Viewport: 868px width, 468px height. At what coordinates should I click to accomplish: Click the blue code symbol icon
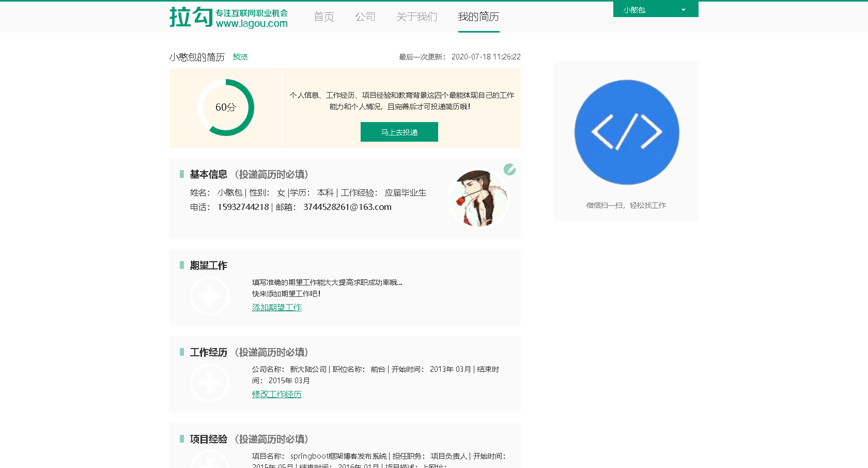[626, 132]
